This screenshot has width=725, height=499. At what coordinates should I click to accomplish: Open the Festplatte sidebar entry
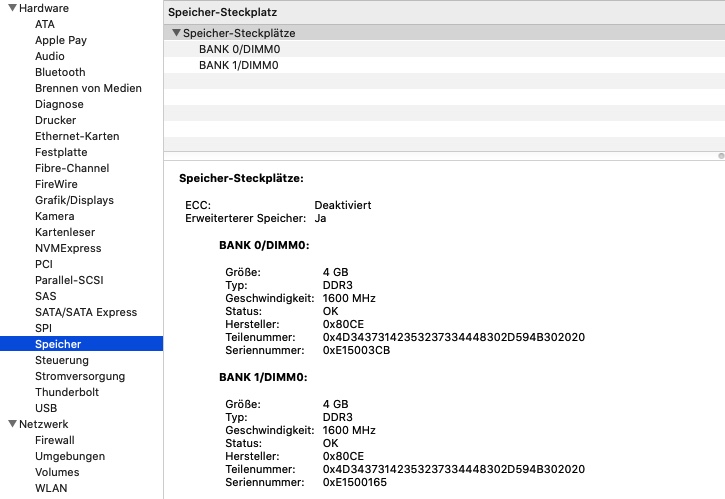tap(61, 152)
